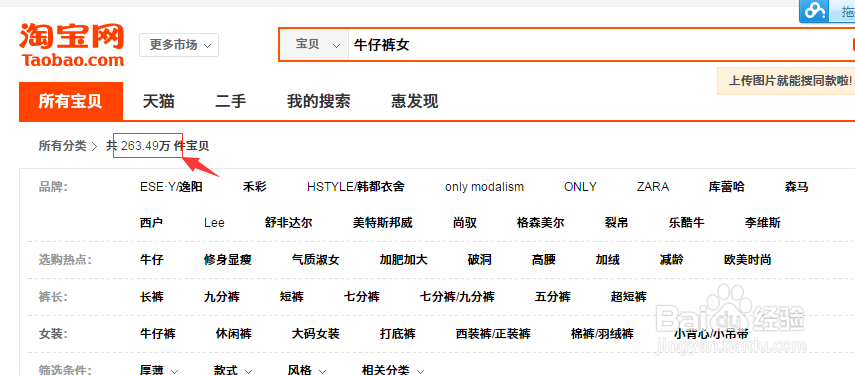855x375 pixels.
Task: Expand the 相关分类 filter dropdown
Action: pyautogui.click(x=393, y=370)
